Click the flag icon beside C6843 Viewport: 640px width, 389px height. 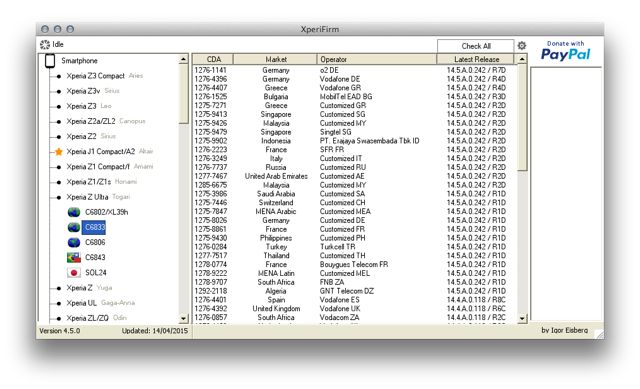(74, 258)
